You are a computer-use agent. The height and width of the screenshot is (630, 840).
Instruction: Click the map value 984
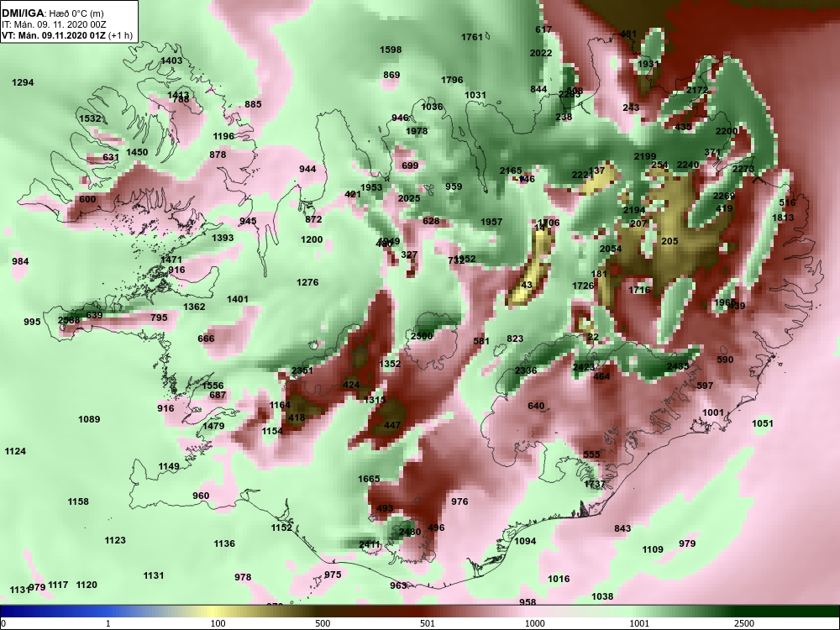20,261
